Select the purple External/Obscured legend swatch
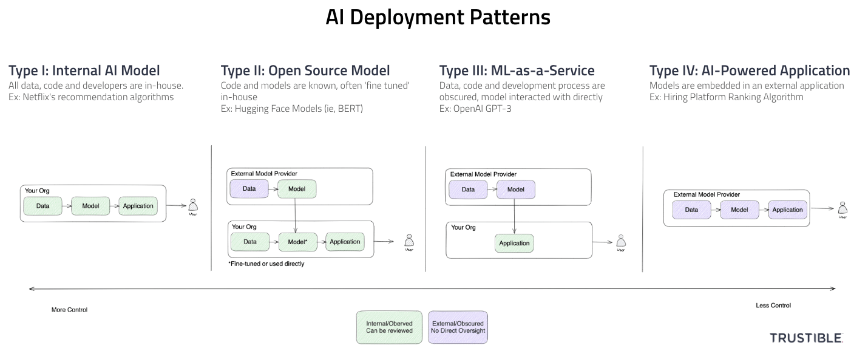Screen dimensions: 868x362 pyautogui.click(x=458, y=327)
